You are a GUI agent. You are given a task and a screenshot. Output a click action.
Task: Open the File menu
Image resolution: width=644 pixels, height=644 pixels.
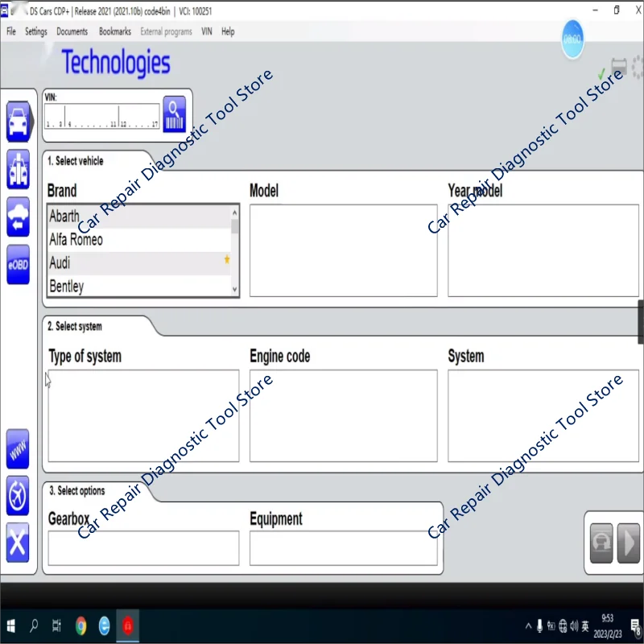pyautogui.click(x=11, y=31)
